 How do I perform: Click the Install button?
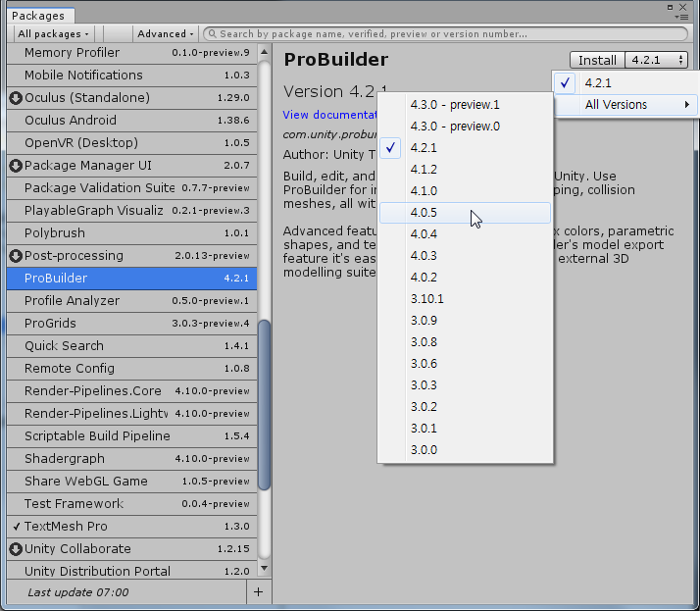tap(597, 60)
